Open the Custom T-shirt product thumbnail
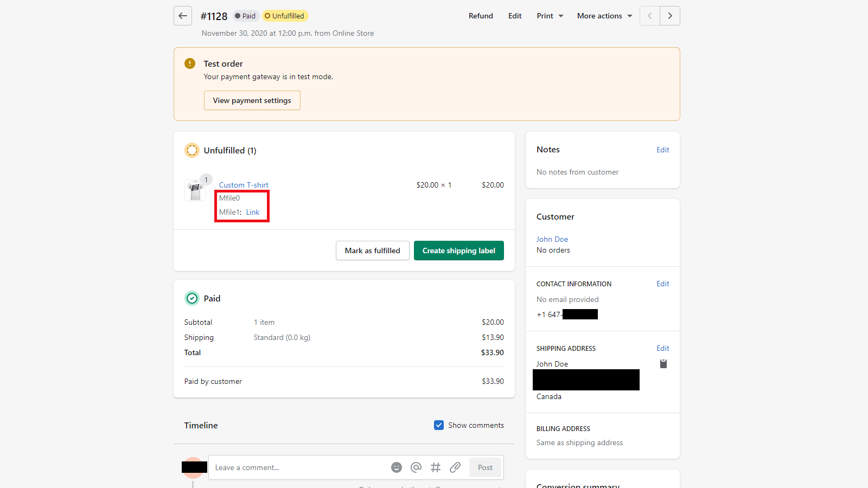868x488 pixels. coord(195,190)
